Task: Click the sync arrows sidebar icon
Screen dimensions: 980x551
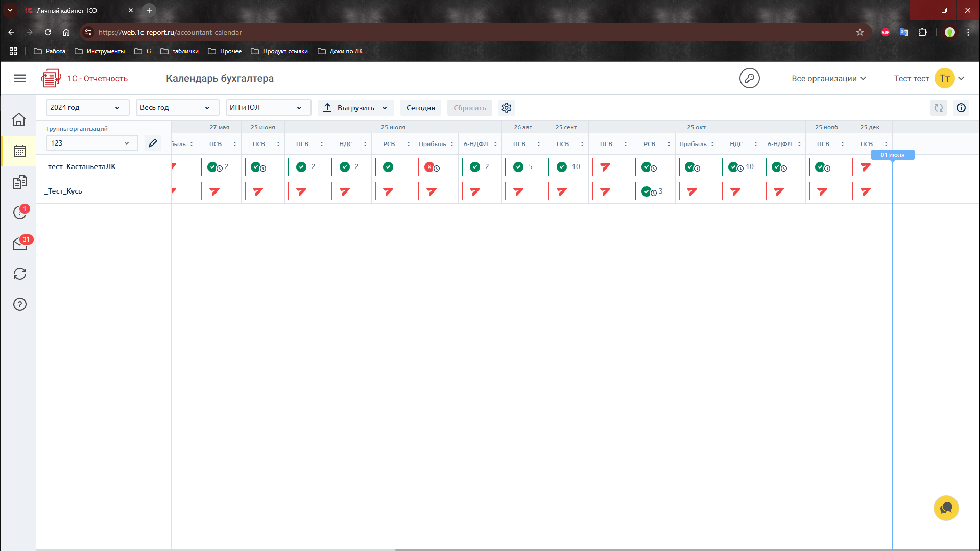Action: coord(19,274)
